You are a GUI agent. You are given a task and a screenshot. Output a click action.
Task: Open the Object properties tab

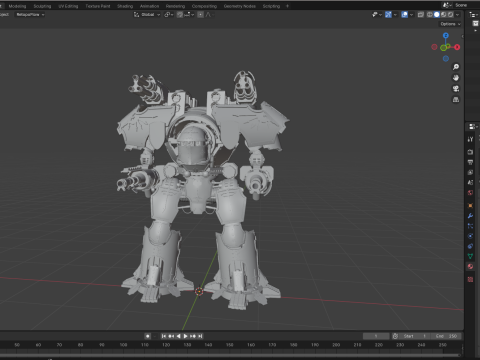470,206
